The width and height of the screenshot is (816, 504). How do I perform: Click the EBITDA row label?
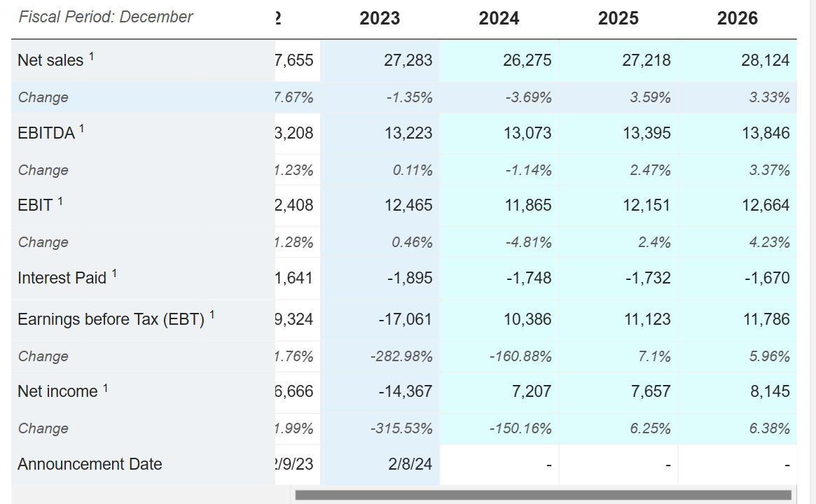46,133
